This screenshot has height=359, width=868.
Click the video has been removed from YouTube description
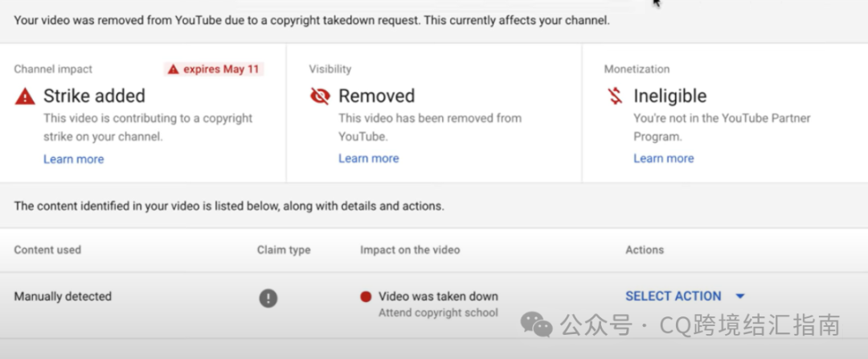click(x=430, y=127)
